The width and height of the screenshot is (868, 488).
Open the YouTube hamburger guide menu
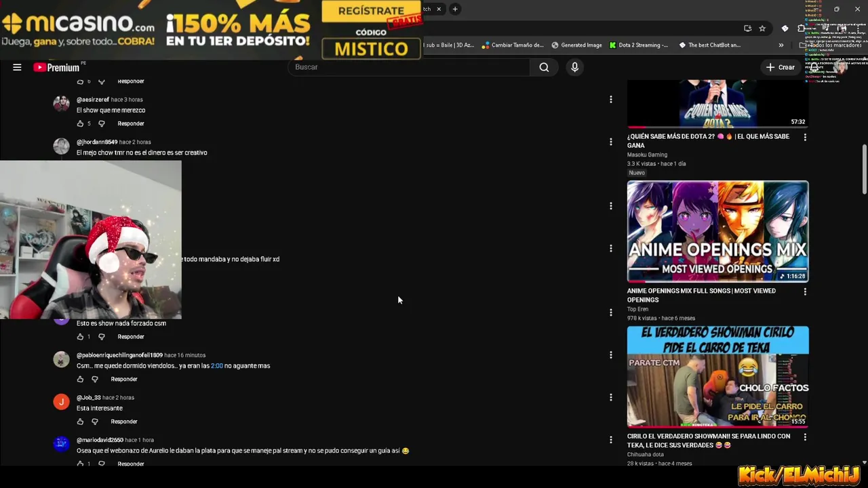(x=17, y=67)
